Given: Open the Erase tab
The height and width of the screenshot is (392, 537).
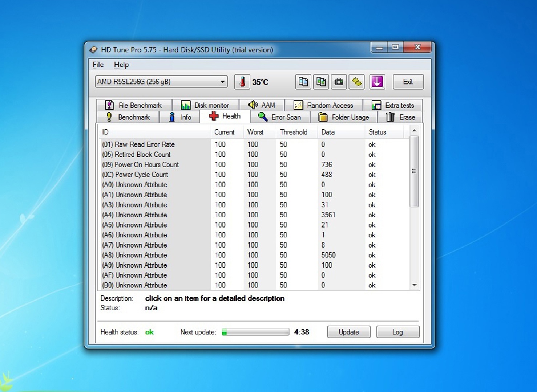Looking at the screenshot, I should coord(400,117).
